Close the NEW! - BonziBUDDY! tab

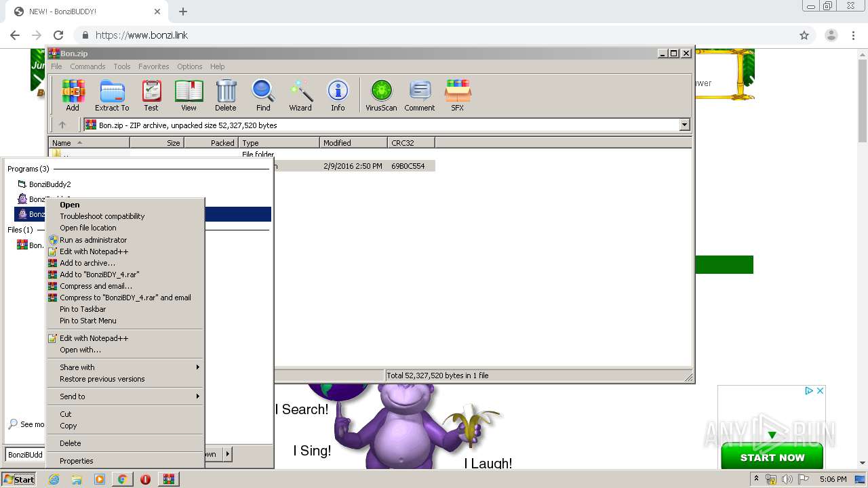(157, 12)
